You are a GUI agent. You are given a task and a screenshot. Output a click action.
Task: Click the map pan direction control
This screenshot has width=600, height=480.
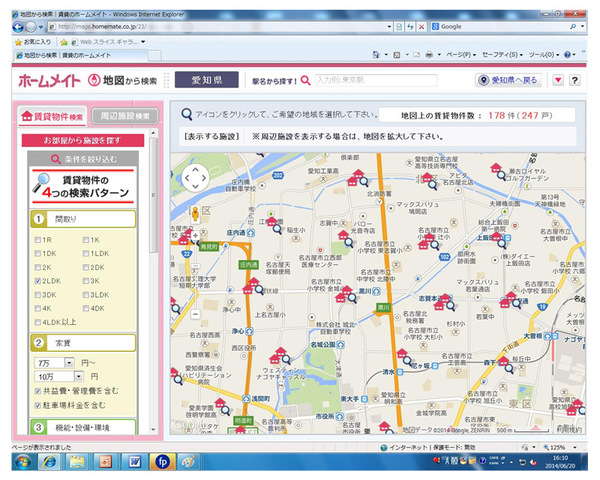click(x=195, y=178)
